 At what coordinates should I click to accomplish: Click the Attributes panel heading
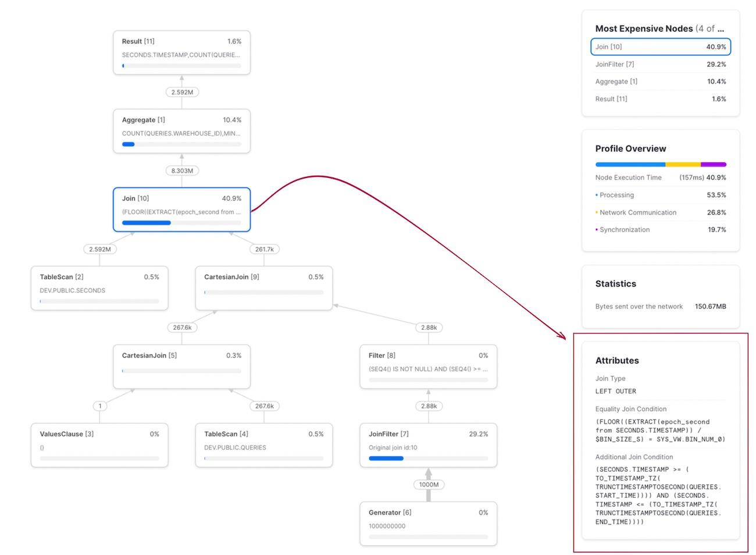pos(617,361)
